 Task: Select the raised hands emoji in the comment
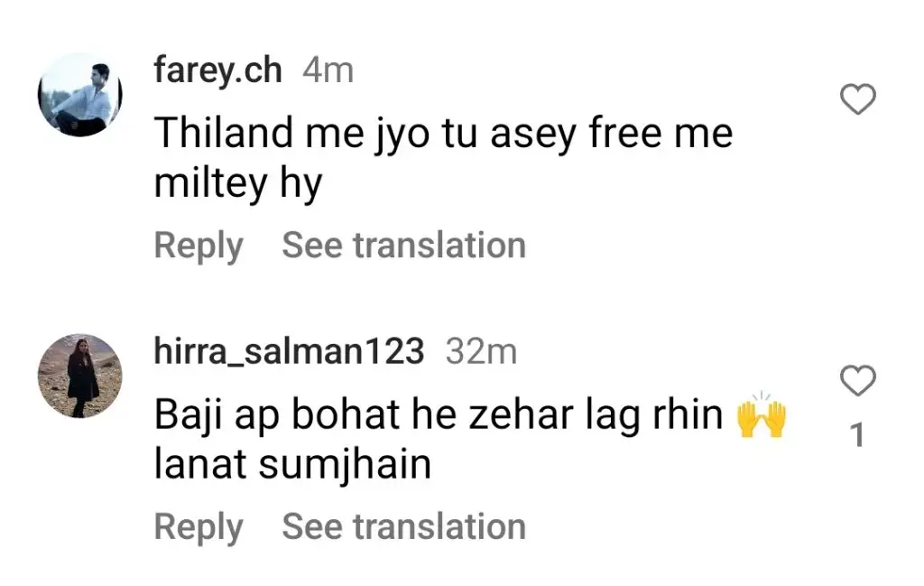pyautogui.click(x=762, y=419)
